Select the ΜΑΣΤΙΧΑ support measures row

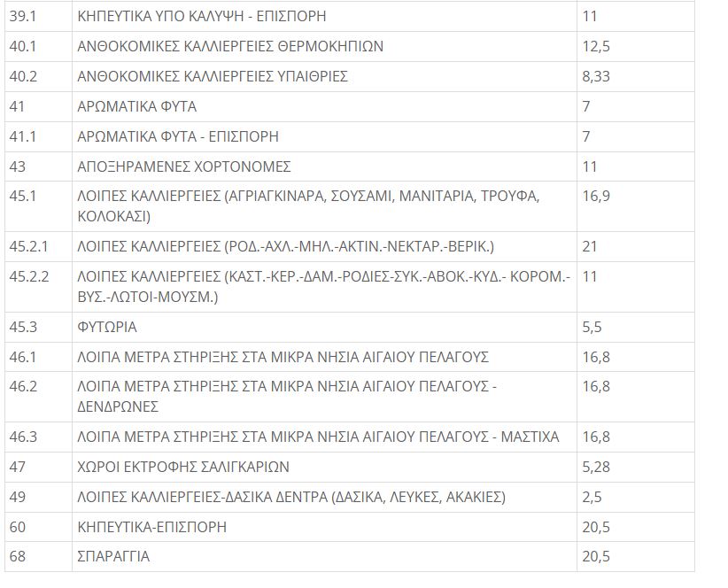click(319, 437)
